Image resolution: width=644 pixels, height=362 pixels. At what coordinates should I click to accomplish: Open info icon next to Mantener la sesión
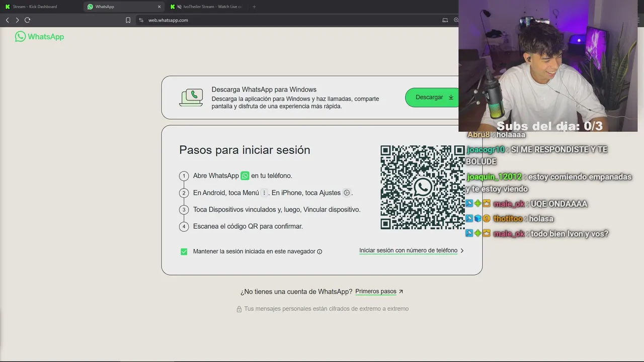319,251
